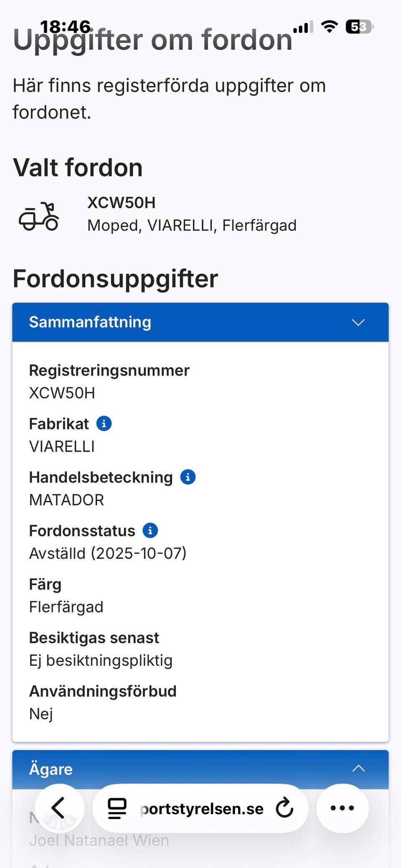Image resolution: width=401 pixels, height=868 pixels.
Task: Tap the back navigation button
Action: click(59, 808)
